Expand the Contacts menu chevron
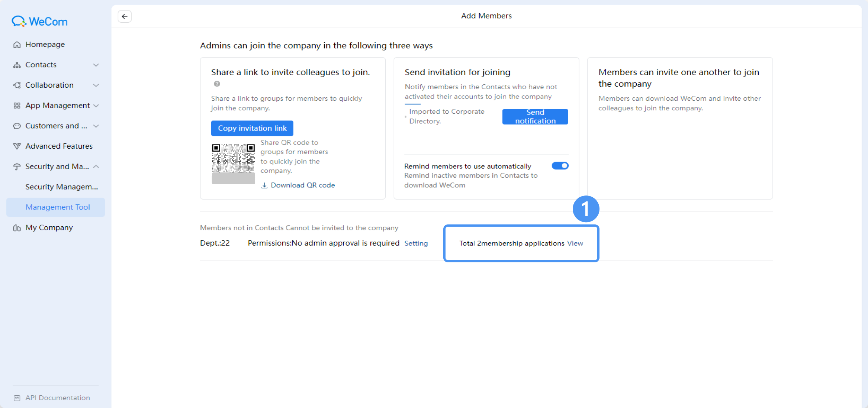Image resolution: width=868 pixels, height=408 pixels. coord(96,65)
